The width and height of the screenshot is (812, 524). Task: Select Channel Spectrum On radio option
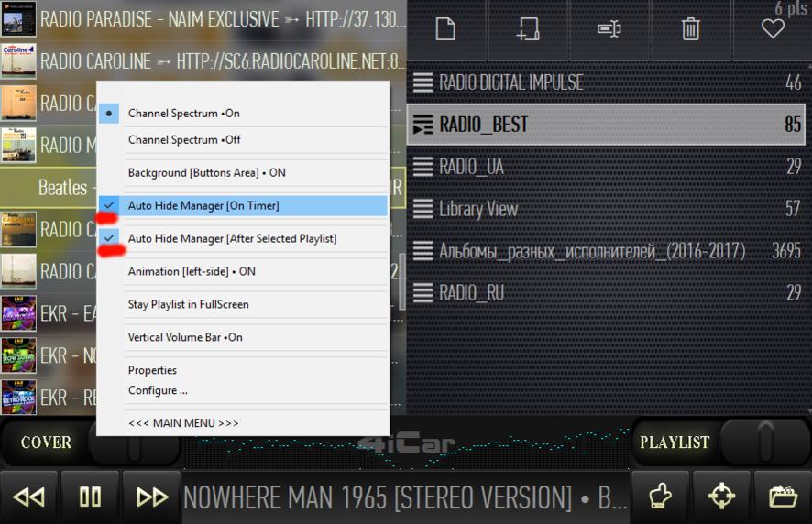(183, 114)
